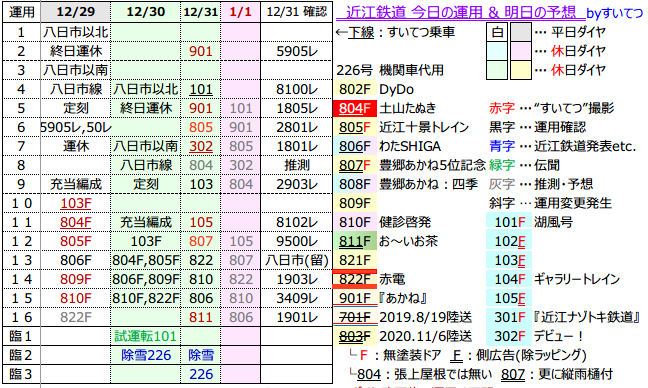Click the 下線：すいてつ乗車 note

[395, 32]
